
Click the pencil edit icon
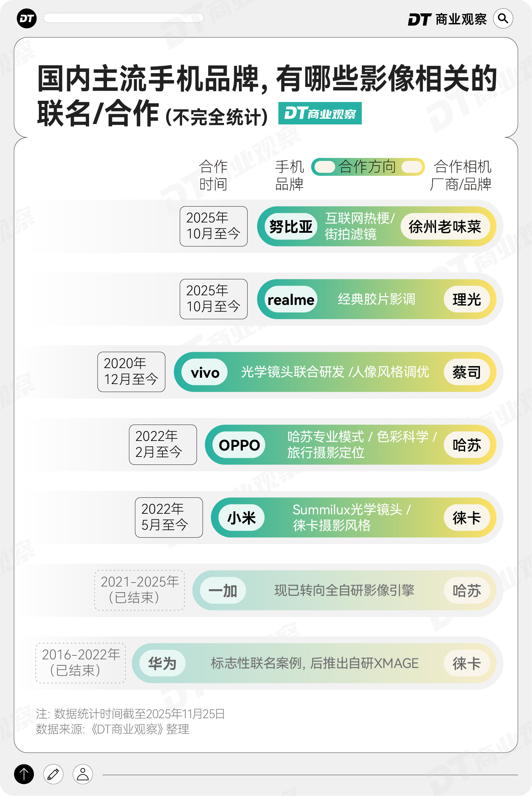[x=53, y=774]
